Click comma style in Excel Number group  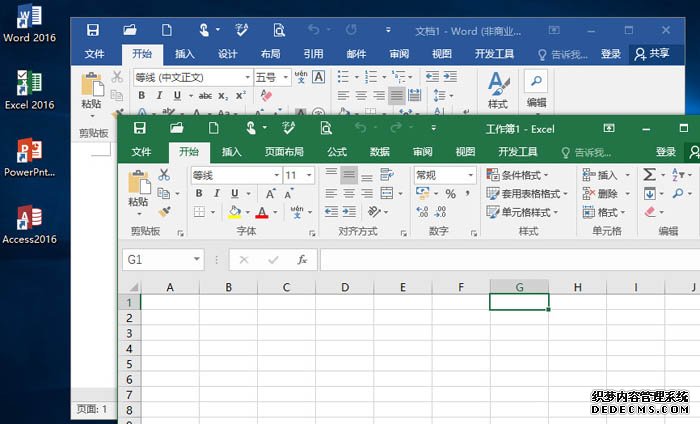coord(467,193)
